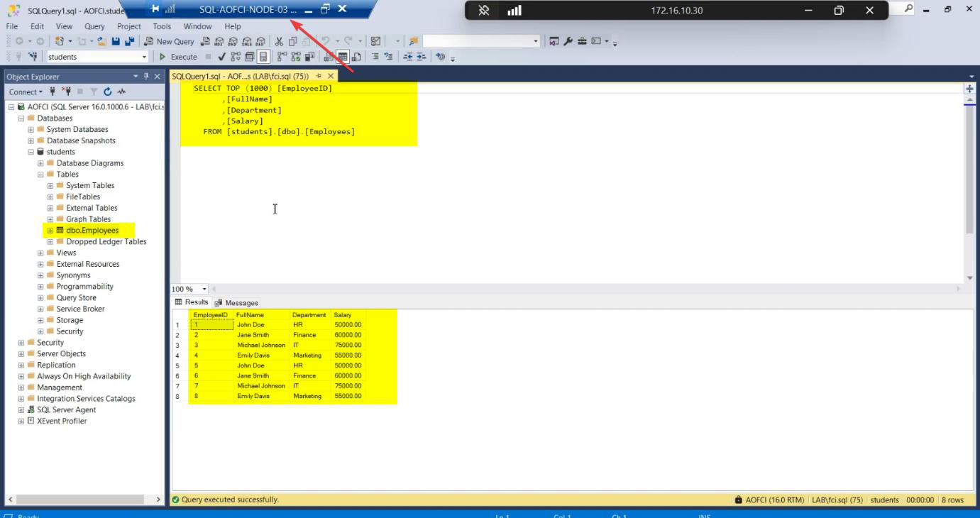Expand the dbo.Employees table node

(x=50, y=231)
